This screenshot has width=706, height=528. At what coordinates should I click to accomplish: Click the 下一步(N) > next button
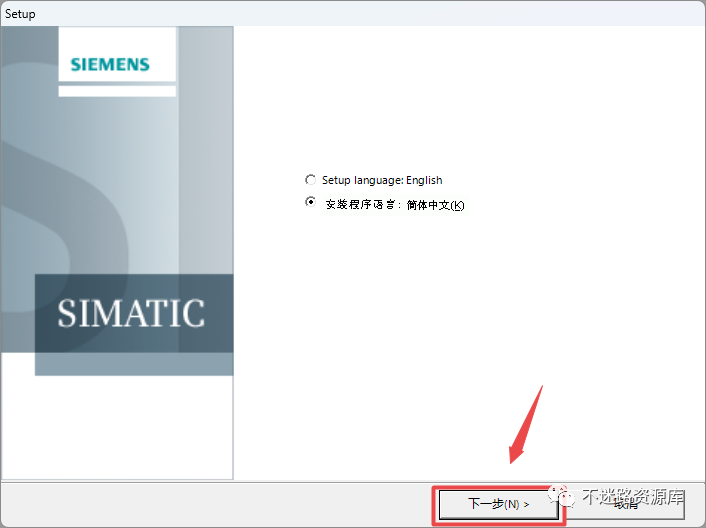pos(498,504)
